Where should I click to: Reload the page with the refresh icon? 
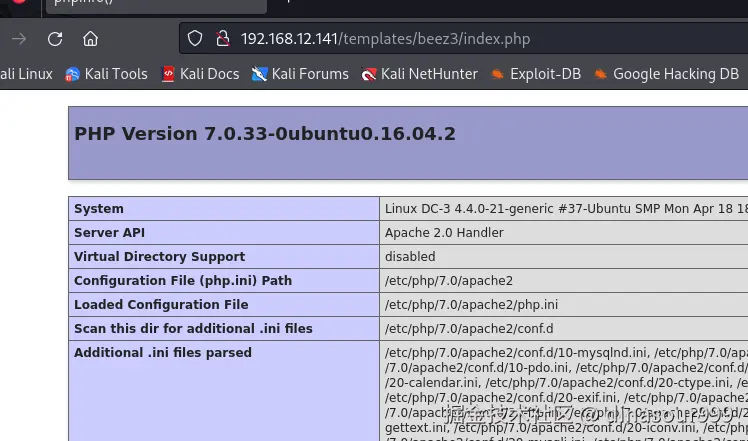(55, 39)
